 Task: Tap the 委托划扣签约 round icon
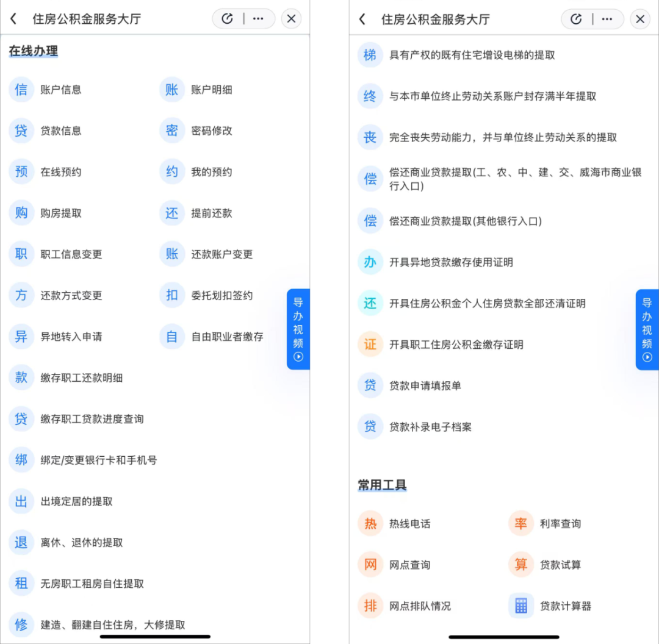[172, 295]
